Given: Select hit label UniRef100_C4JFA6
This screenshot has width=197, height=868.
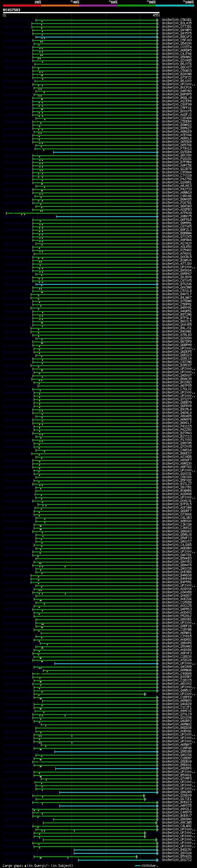Looking at the screenshot, I should [x=176, y=54].
